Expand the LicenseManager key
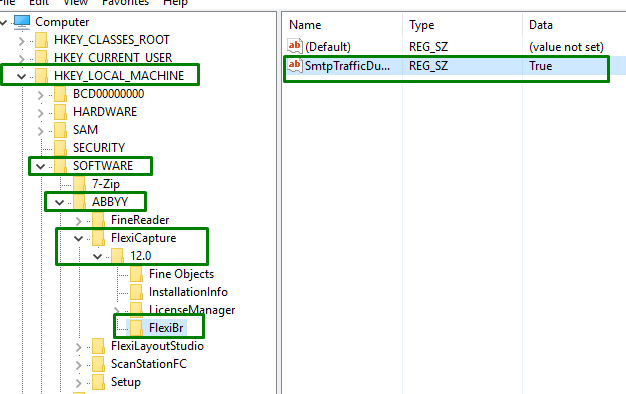 116,310
